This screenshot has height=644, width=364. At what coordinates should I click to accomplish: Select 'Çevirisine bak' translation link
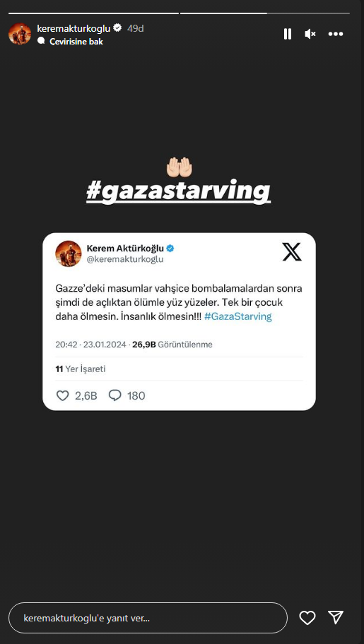click(x=76, y=42)
